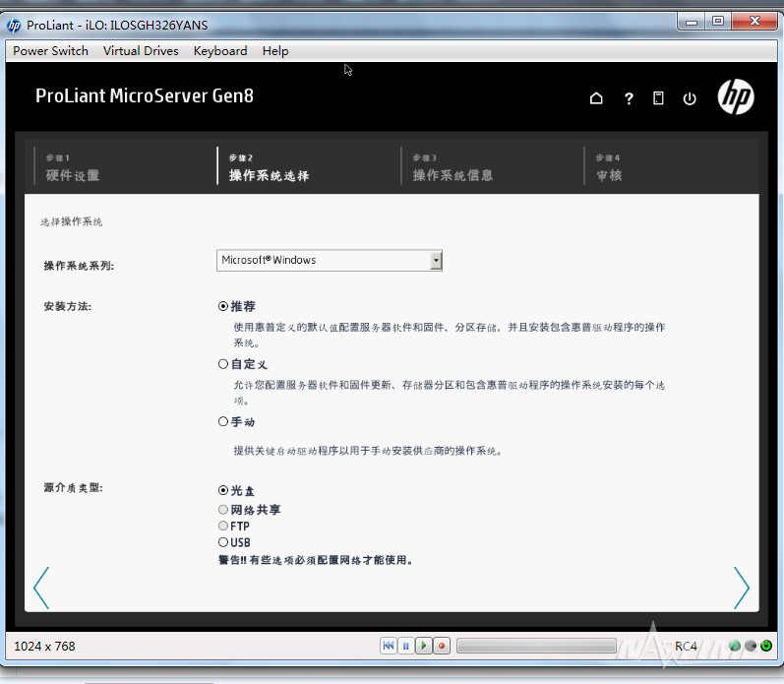
Task: Select 光盘 as source media type
Action: (223, 490)
